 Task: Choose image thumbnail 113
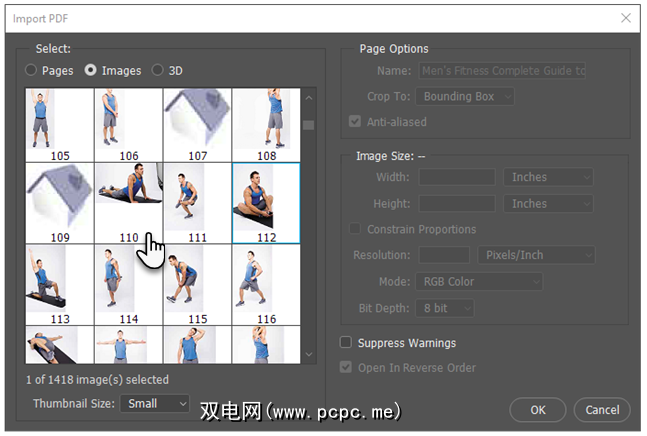(59, 279)
